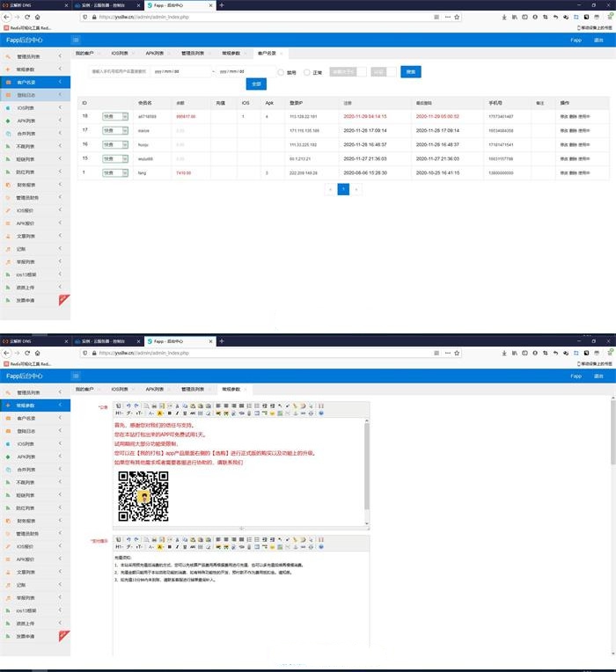Click the redo icon in the 公告 editor toolbar
Screen dimensions: 616x672
(136, 405)
